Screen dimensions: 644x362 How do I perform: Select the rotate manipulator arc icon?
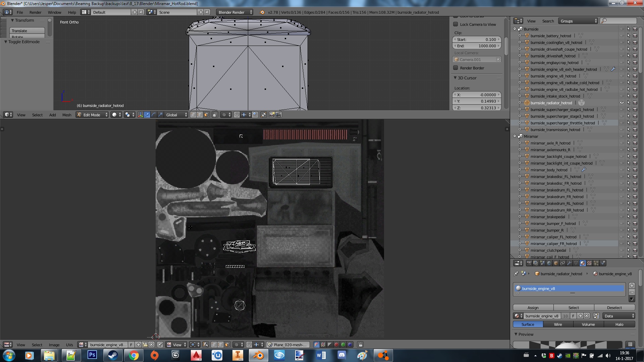154,115
